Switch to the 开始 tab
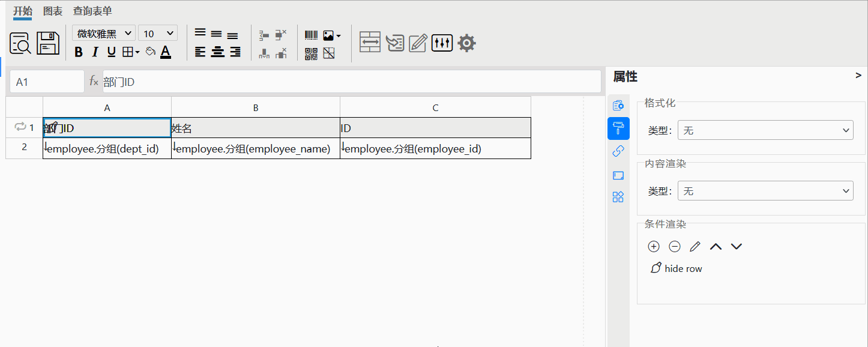 [x=23, y=11]
